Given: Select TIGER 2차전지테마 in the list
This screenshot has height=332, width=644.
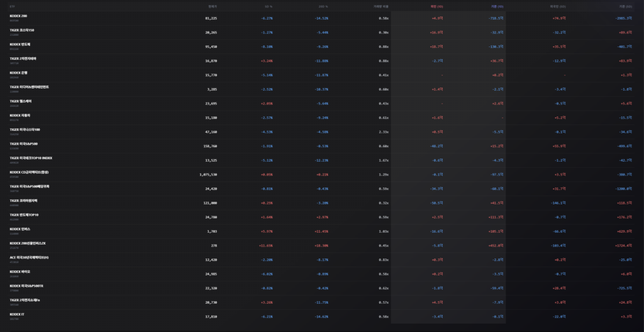Looking at the screenshot, I should pos(23,58).
